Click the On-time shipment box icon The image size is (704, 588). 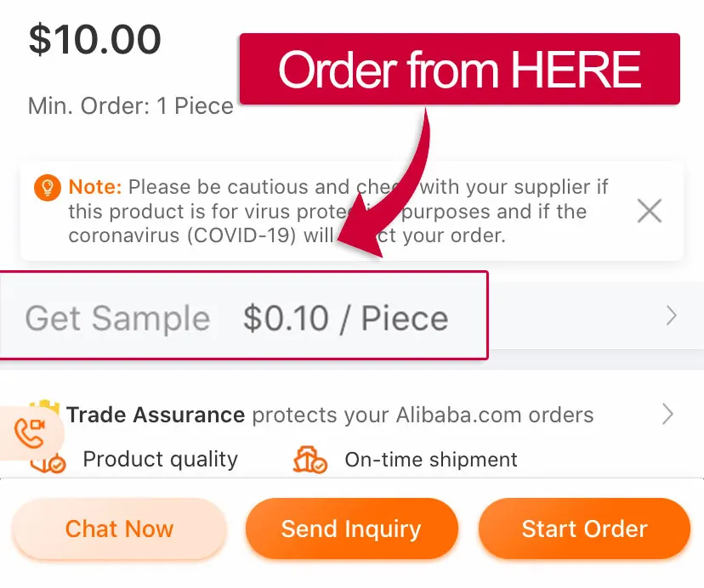pyautogui.click(x=309, y=460)
